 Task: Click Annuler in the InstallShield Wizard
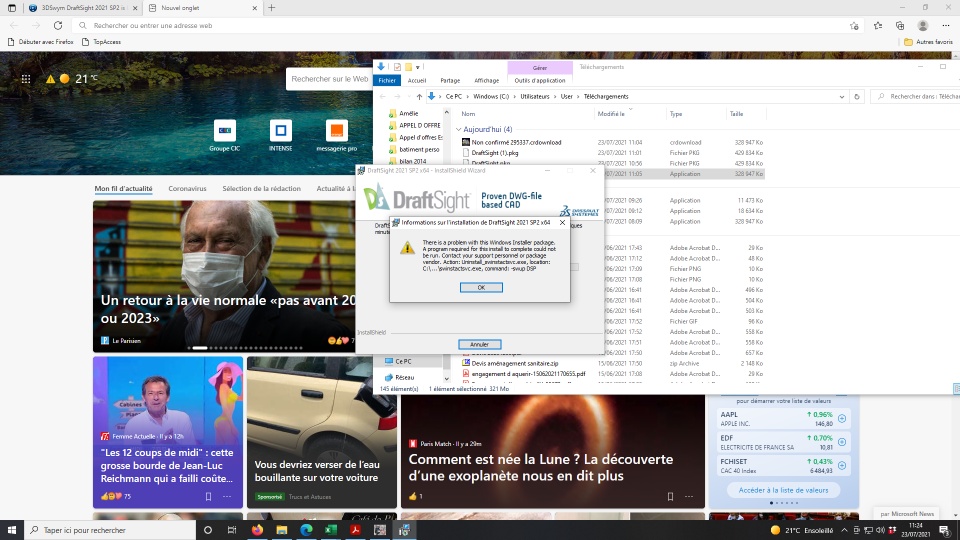[x=479, y=344]
